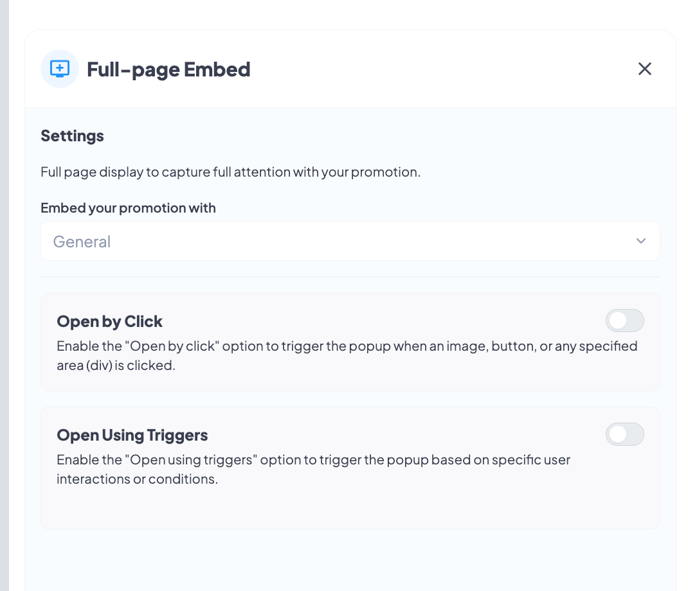688x591 pixels.
Task: Expand the General dropdown chevron arrow
Action: point(641,241)
